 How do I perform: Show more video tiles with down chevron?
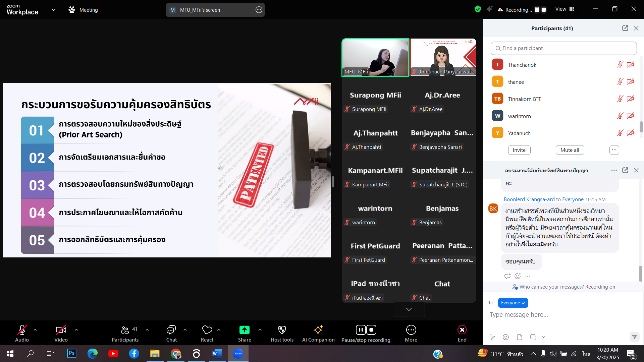click(x=409, y=309)
